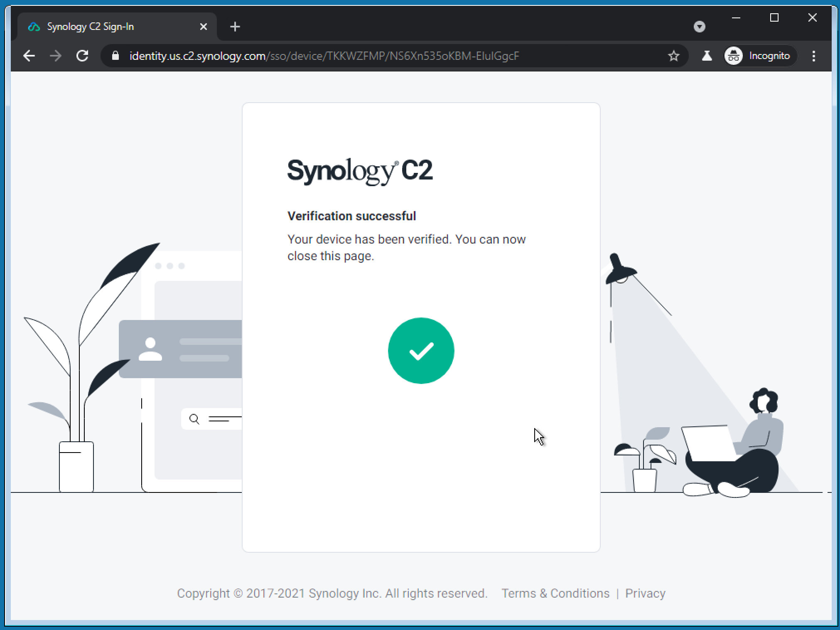This screenshot has width=840, height=630.
Task: Click the browser Back arrow
Action: coord(29,56)
